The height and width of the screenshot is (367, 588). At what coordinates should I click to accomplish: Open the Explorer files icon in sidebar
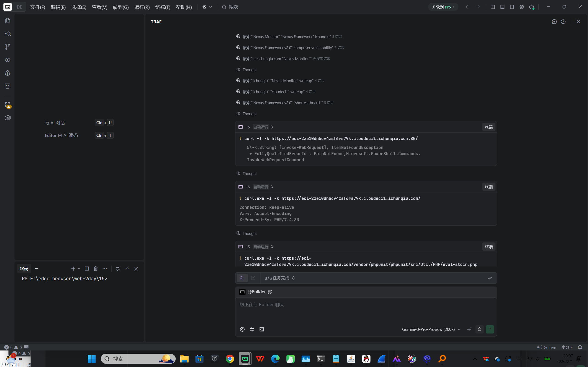[x=8, y=21]
